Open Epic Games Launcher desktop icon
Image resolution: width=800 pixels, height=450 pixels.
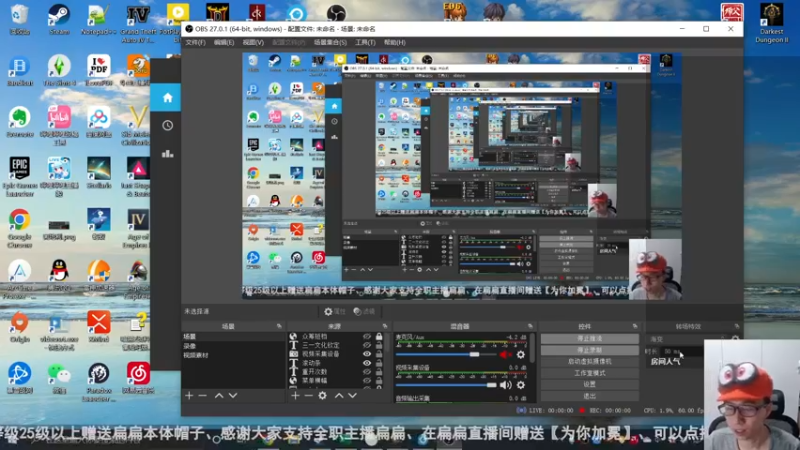pyautogui.click(x=19, y=177)
